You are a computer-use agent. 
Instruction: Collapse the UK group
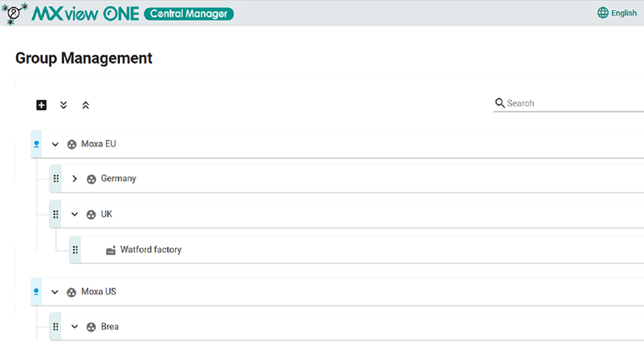(74, 214)
